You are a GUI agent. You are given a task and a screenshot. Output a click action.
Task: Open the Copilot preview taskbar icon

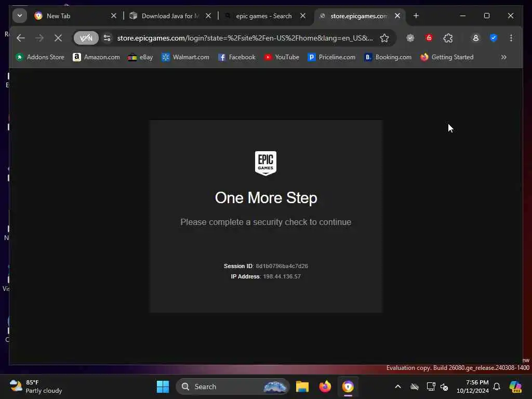pos(515,387)
